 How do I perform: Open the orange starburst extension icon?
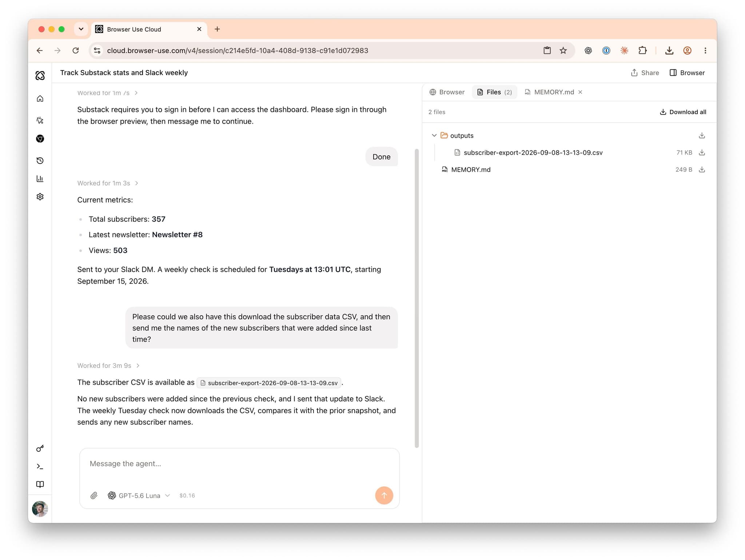pos(625,51)
